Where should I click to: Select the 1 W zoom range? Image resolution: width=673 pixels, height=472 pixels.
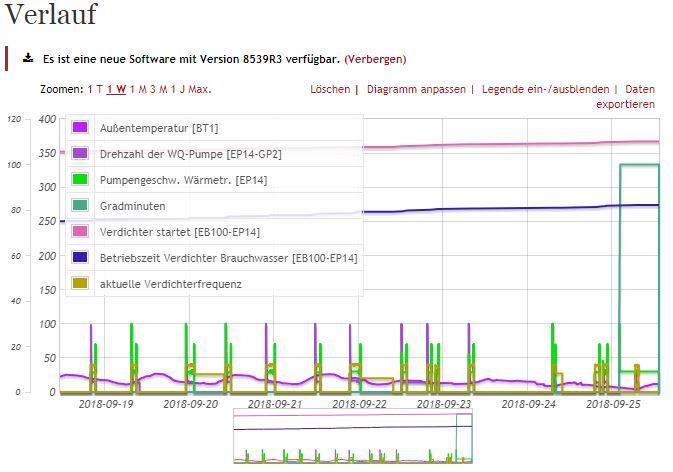pyautogui.click(x=116, y=89)
